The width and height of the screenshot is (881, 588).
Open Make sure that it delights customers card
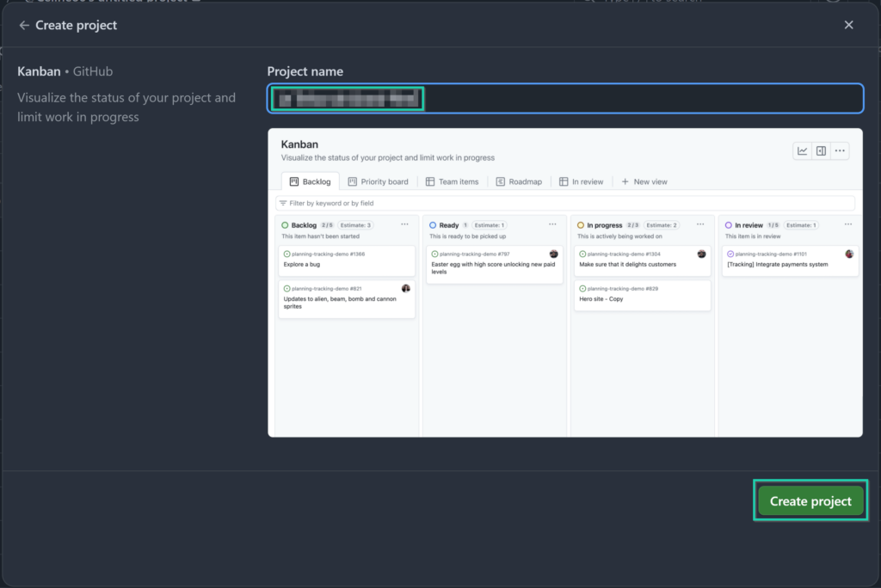pos(642,260)
